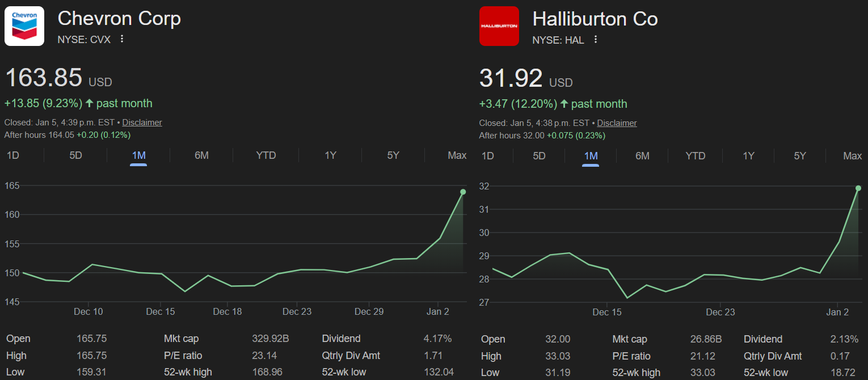The width and height of the screenshot is (868, 380).
Task: Click the 163.85 price value
Action: coord(44,78)
